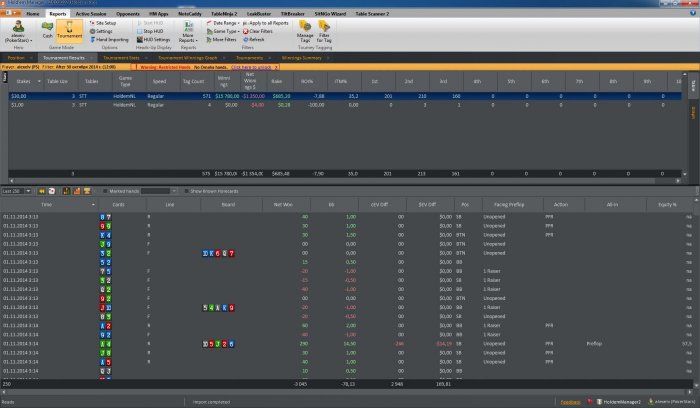Click the HoldemManager2 status bar item
The width and height of the screenshot is (700, 408).
pyautogui.click(x=618, y=402)
